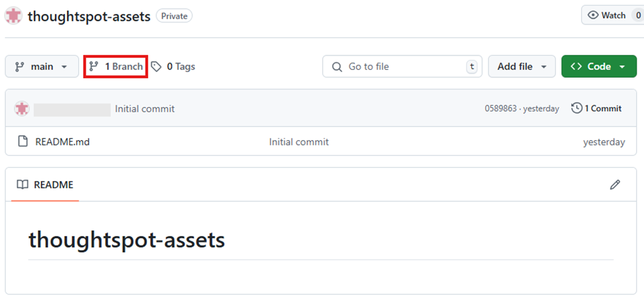This screenshot has width=644, height=299.
Task: Click the book icon on README tab
Action: pos(22,184)
